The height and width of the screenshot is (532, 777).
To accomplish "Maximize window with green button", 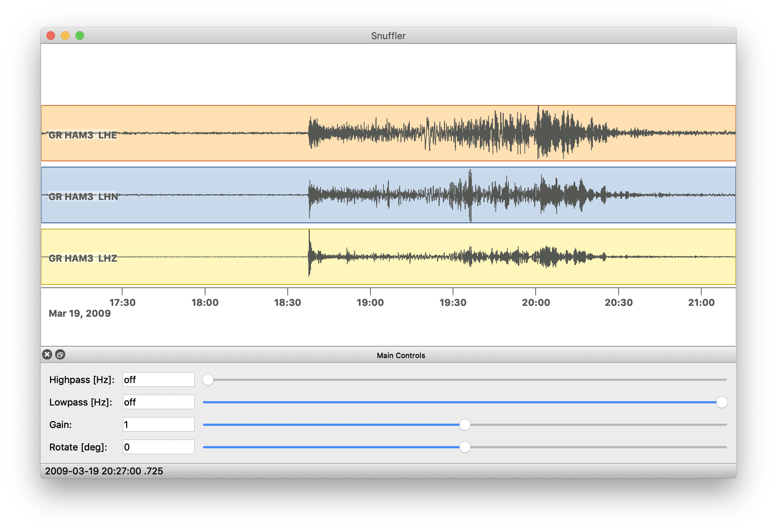I will [x=80, y=36].
